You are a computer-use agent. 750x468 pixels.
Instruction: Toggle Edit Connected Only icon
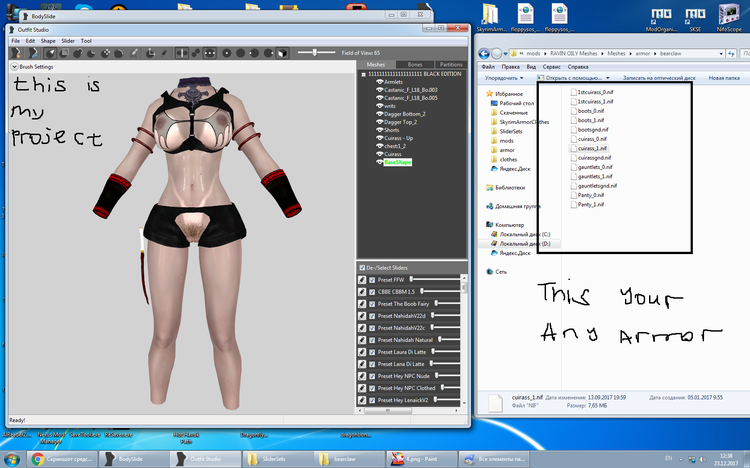pyautogui.click(x=196, y=53)
